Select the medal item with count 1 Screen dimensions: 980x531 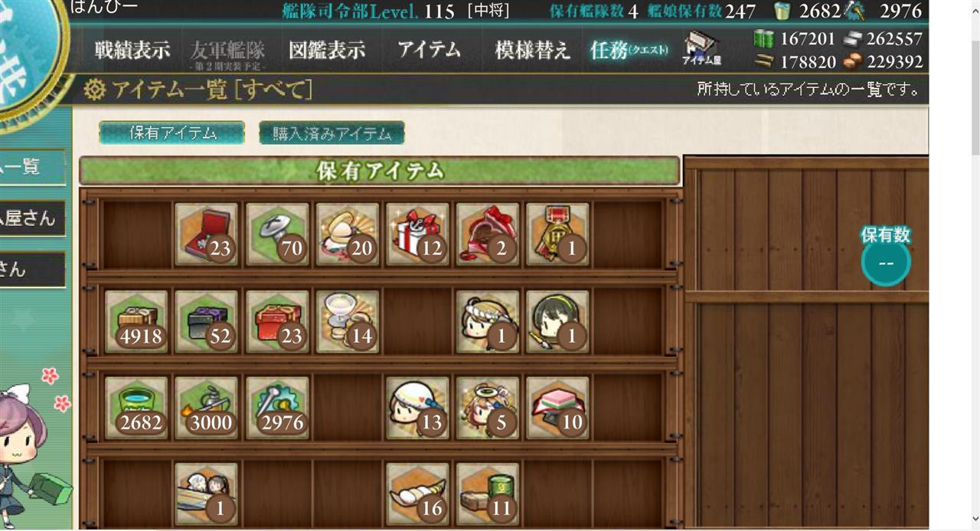558,234
